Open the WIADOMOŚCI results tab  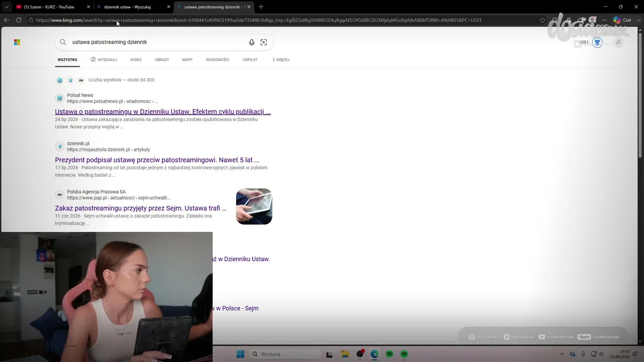(217, 60)
